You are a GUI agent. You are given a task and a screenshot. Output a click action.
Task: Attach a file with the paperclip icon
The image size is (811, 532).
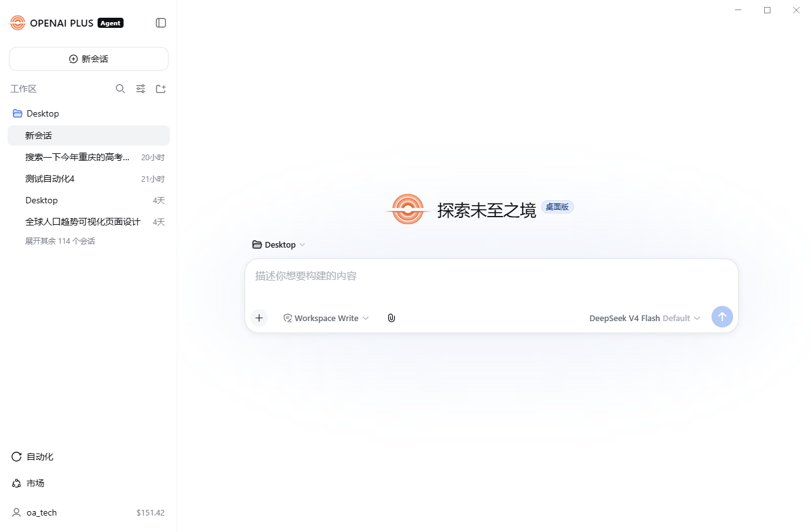(392, 318)
